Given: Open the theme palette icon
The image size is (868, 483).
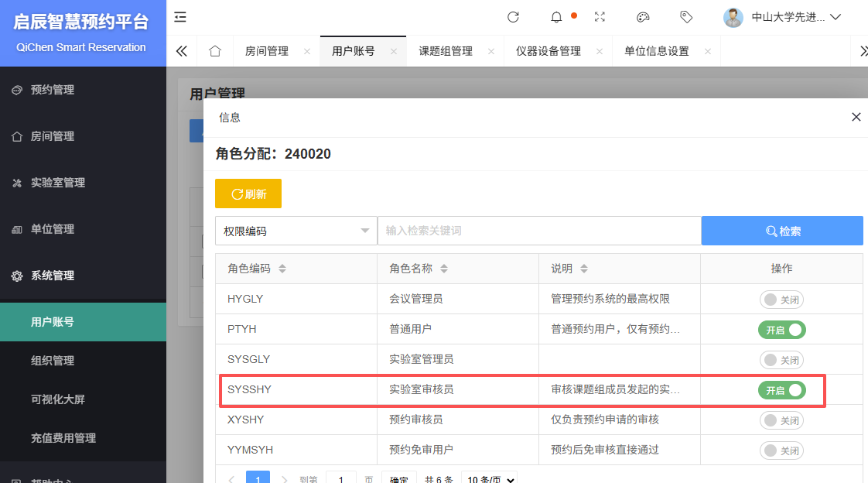Looking at the screenshot, I should (643, 17).
